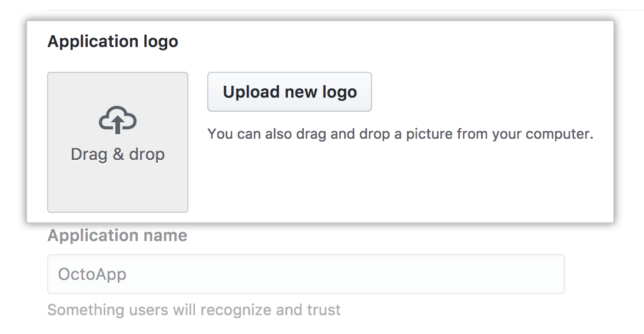Select the Drag & drop logo box
Screen dimensions: 644x334
pyautogui.click(x=118, y=142)
